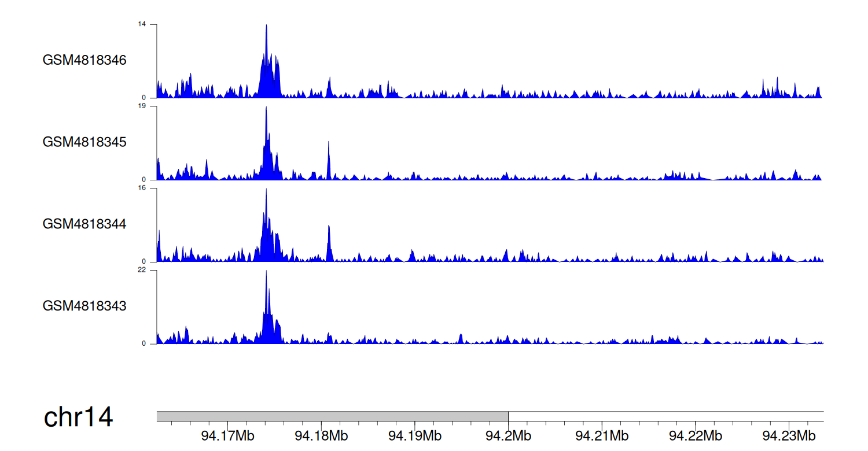Viewport: 868px width, 451px height.
Task: Click the GSM4818344 track name
Action: pyautogui.click(x=84, y=224)
